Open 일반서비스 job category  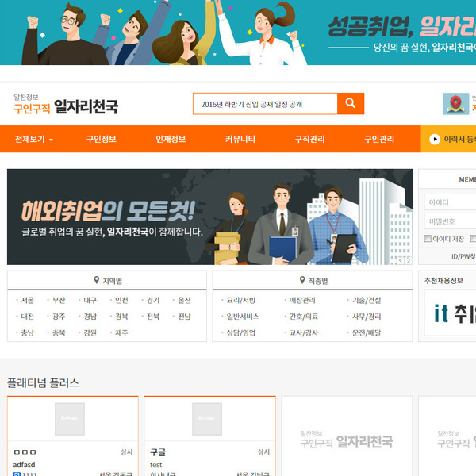pyautogui.click(x=243, y=317)
